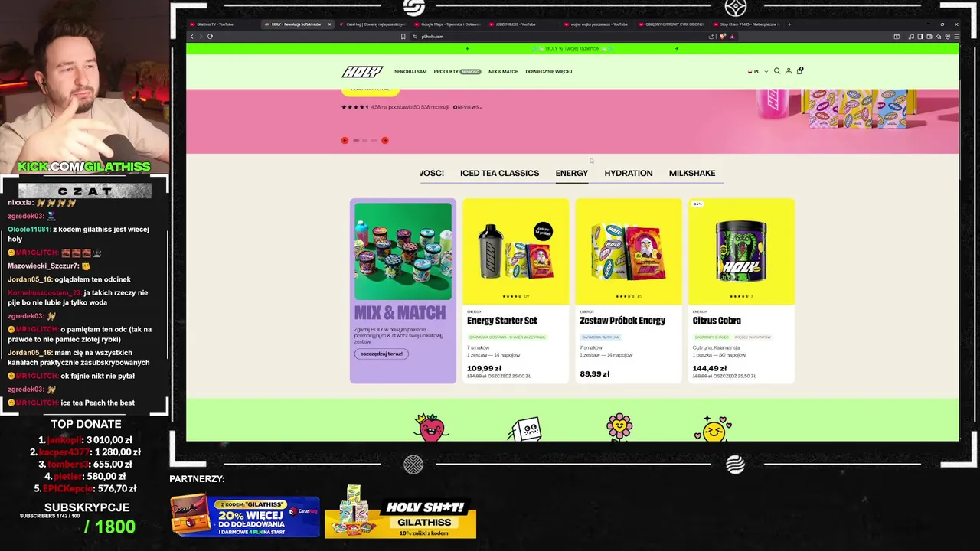
Task: Click the Brave shields icon in address bar
Action: pyautogui.click(x=722, y=37)
